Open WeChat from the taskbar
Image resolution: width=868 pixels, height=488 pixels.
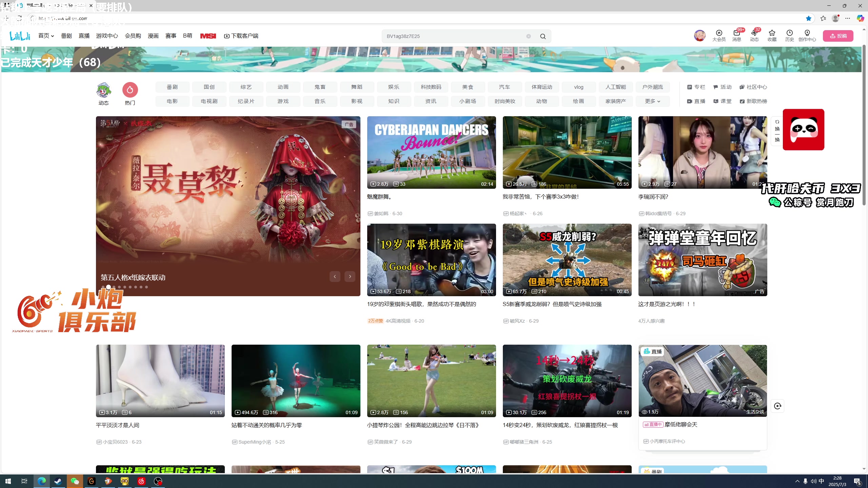click(x=75, y=481)
